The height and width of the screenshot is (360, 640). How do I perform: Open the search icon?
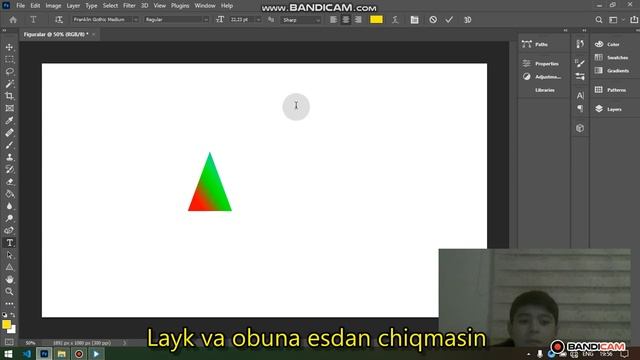click(x=598, y=20)
